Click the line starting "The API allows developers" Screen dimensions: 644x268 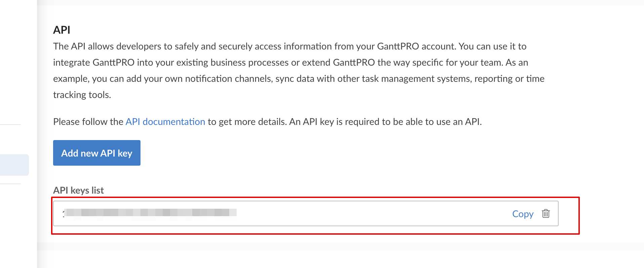pyautogui.click(x=289, y=46)
